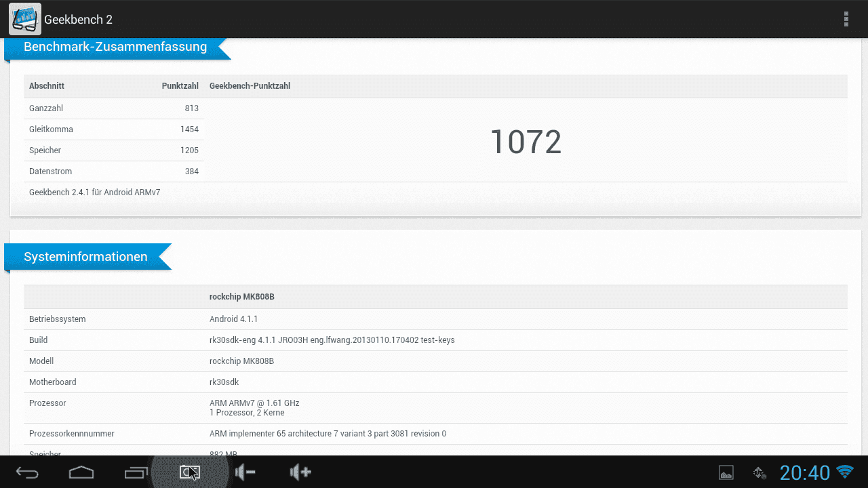Select the Betriebssystem row label
Image resolution: width=868 pixels, height=488 pixels.
click(58, 319)
